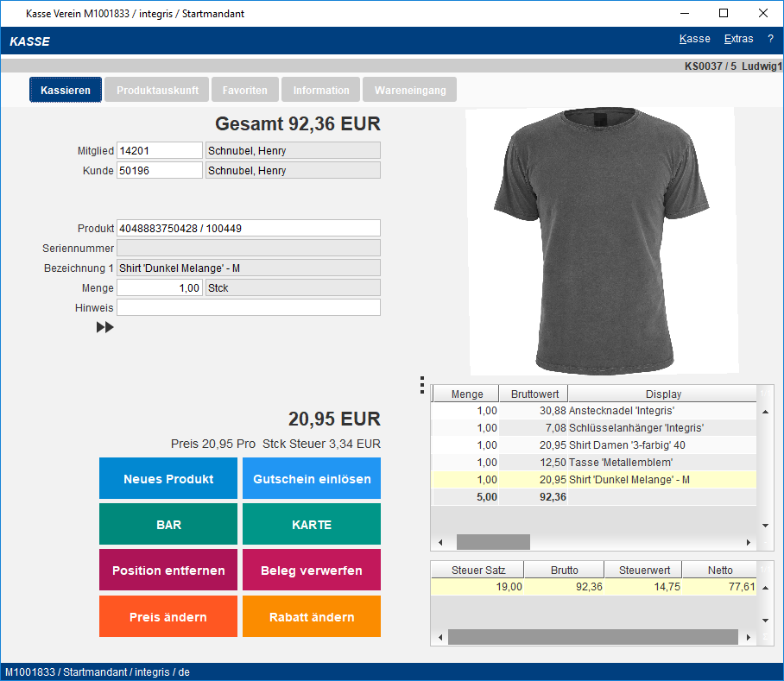784x681 pixels.
Task: Click right scroll arrow in tax table
Action: (x=748, y=637)
